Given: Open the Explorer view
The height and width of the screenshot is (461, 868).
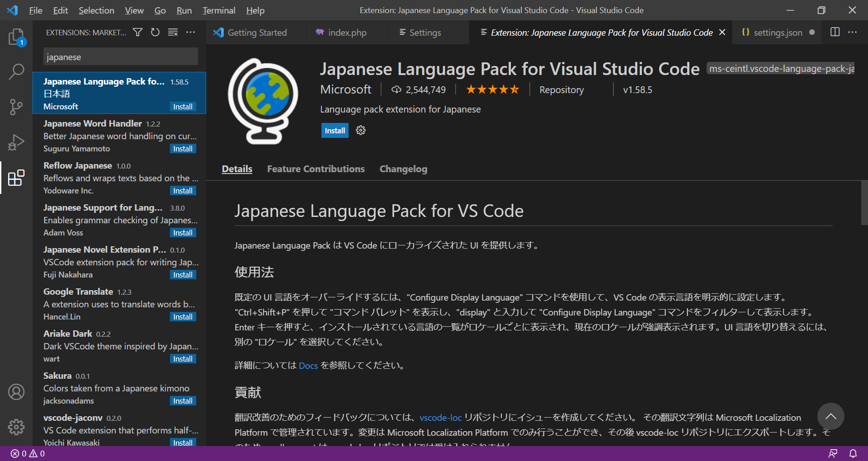Looking at the screenshot, I should pos(17,38).
